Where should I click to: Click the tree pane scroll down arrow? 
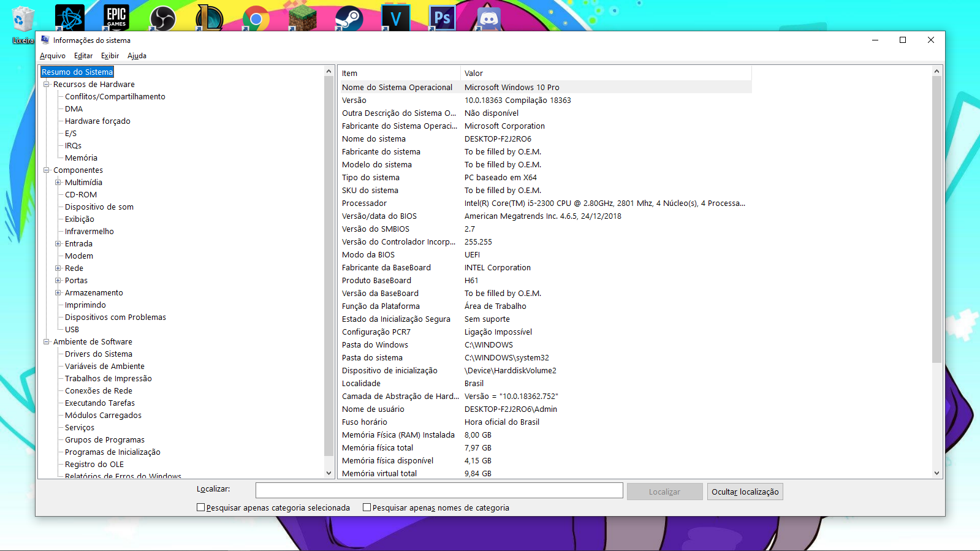329,473
